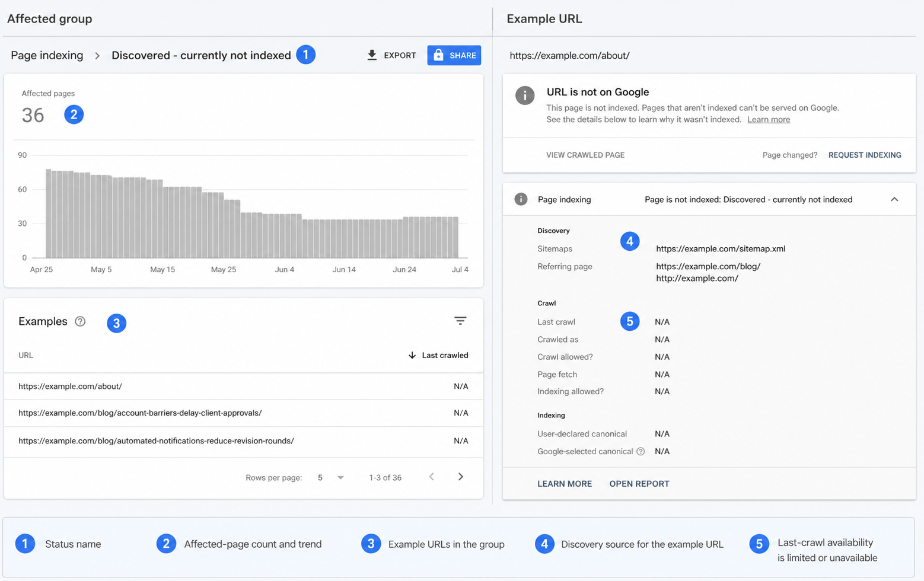Click the Page is not indexed status text
This screenshot has height=581, width=924.
(x=748, y=199)
